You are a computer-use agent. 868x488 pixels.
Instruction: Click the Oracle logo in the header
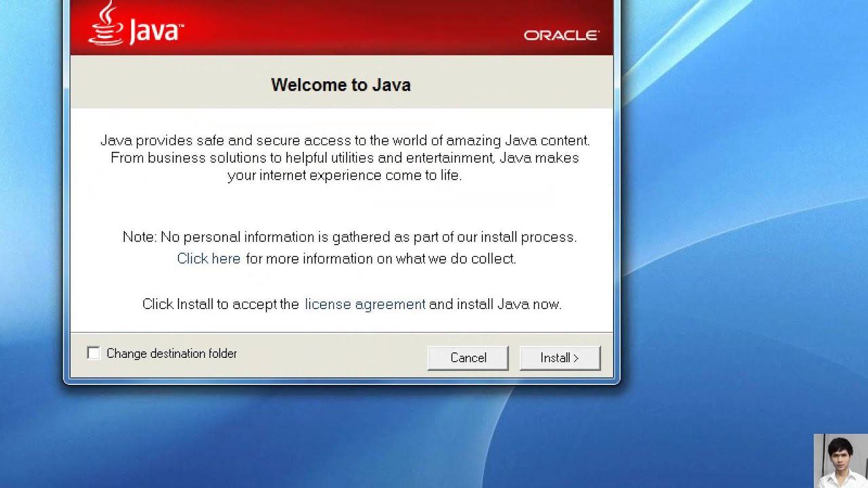(561, 35)
